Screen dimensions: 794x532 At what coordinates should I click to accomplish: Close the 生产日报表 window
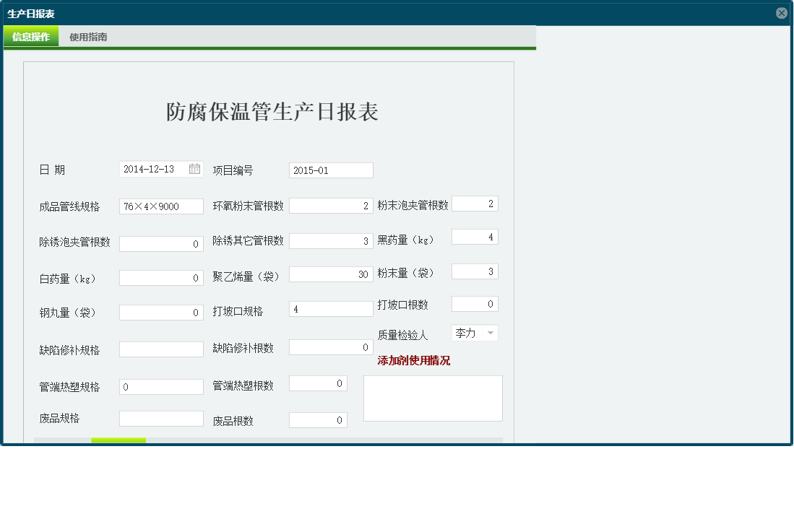782,12
